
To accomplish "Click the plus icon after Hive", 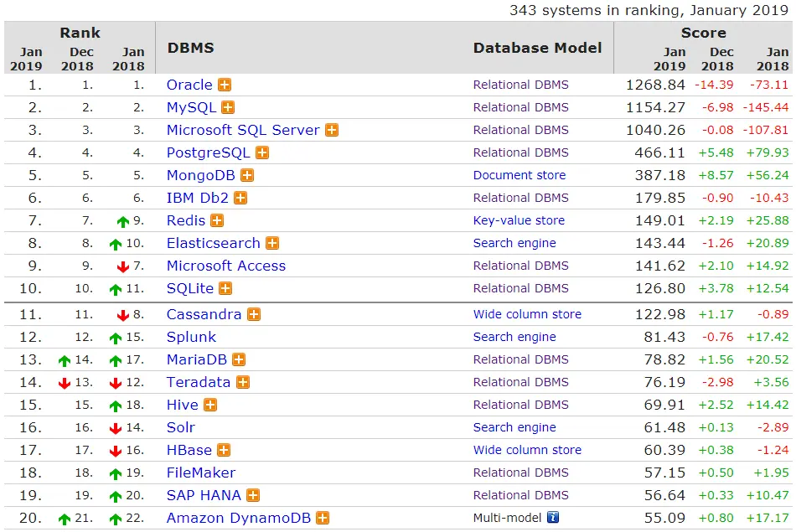I will [210, 405].
